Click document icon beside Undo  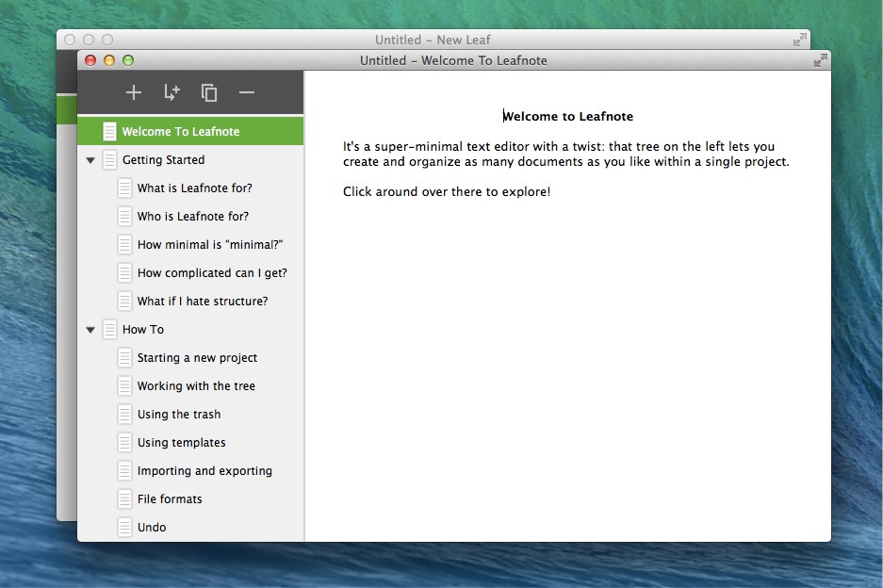[124, 527]
